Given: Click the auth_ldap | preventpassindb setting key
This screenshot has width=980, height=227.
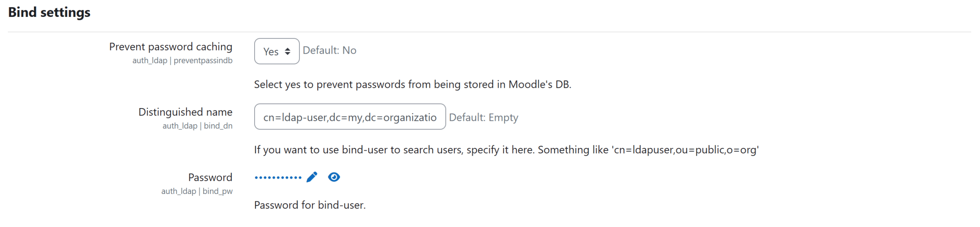Looking at the screenshot, I should 182,61.
